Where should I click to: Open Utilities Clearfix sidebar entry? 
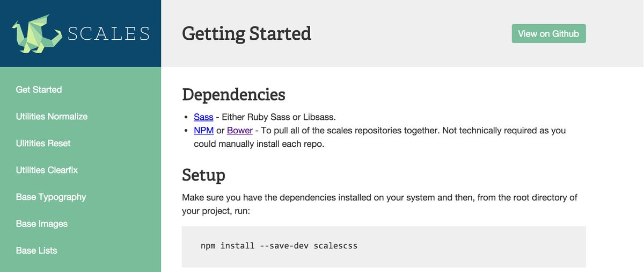pos(47,170)
